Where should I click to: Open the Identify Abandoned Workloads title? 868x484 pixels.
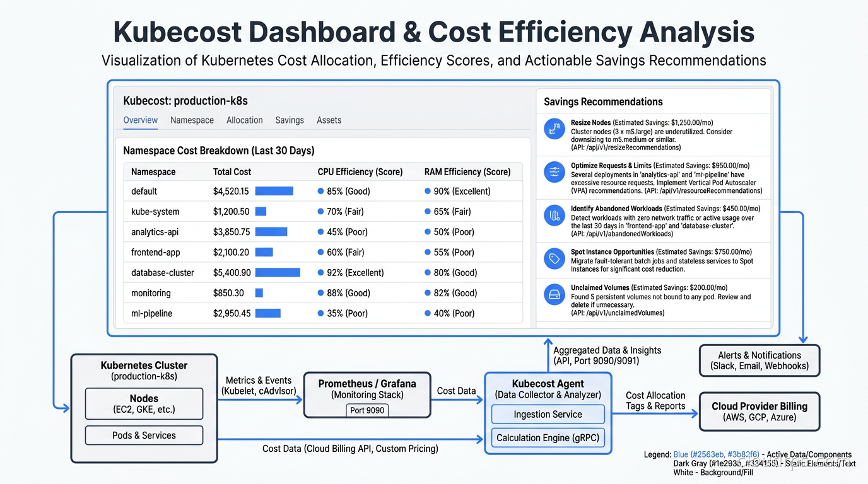(x=616, y=209)
